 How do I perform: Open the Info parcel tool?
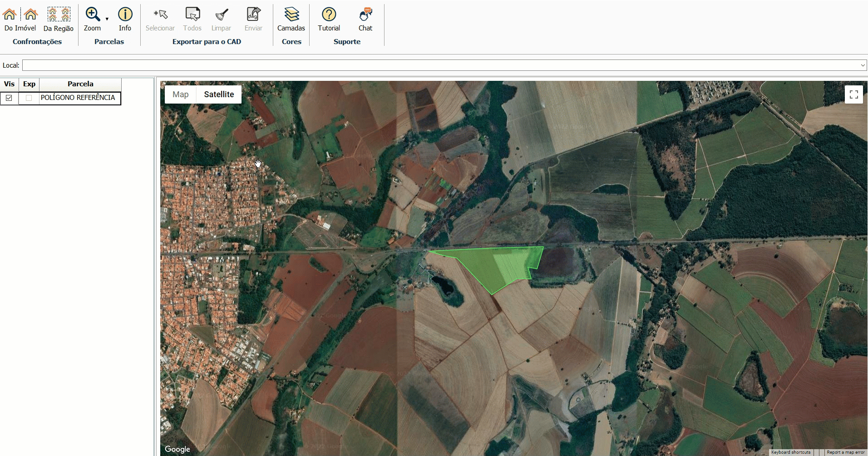[x=125, y=15]
